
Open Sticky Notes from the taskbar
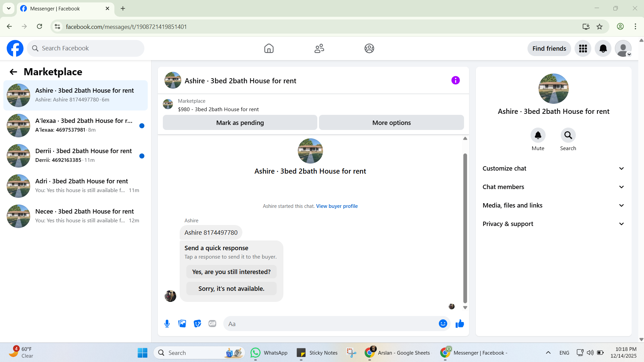pyautogui.click(x=317, y=353)
